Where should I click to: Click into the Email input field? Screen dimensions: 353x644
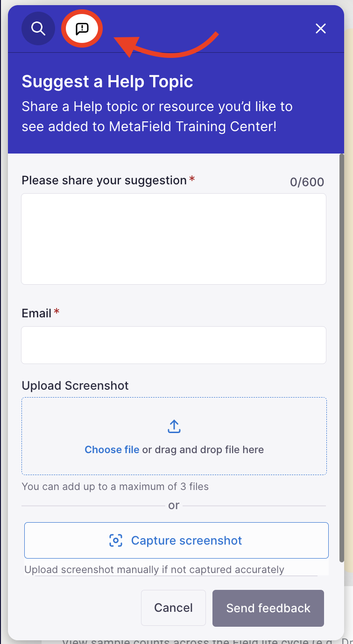(174, 345)
